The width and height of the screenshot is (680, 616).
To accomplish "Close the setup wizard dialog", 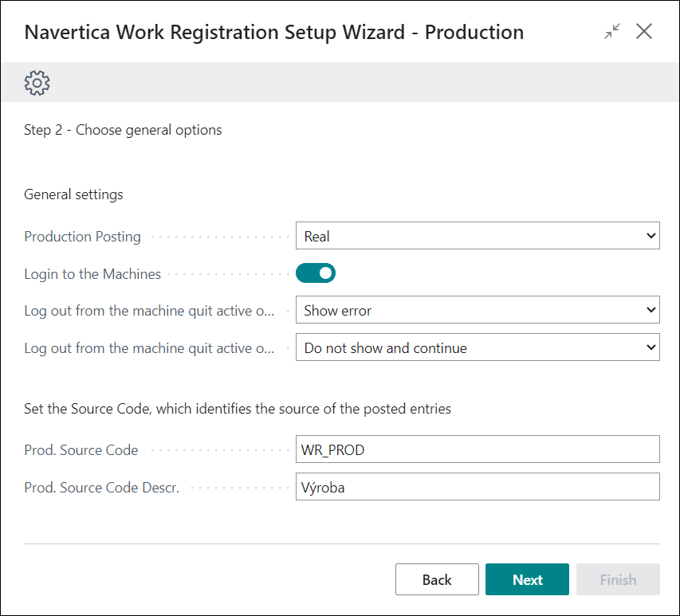I will point(644,31).
